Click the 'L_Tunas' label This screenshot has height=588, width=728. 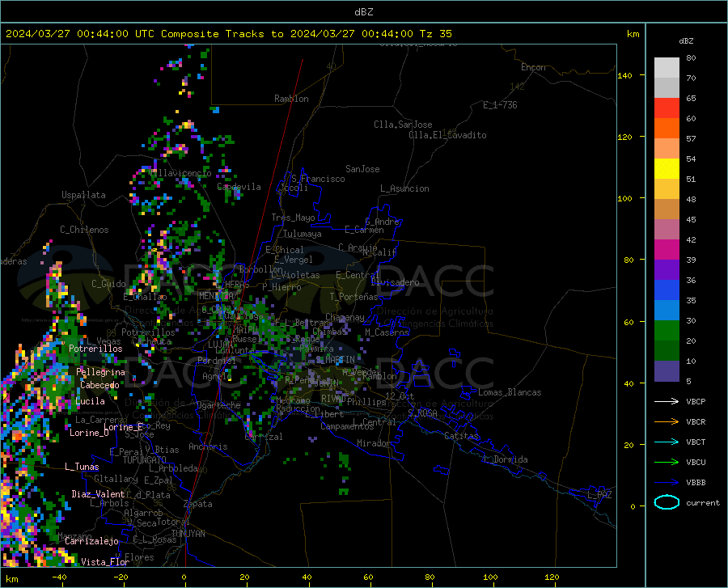click(82, 467)
